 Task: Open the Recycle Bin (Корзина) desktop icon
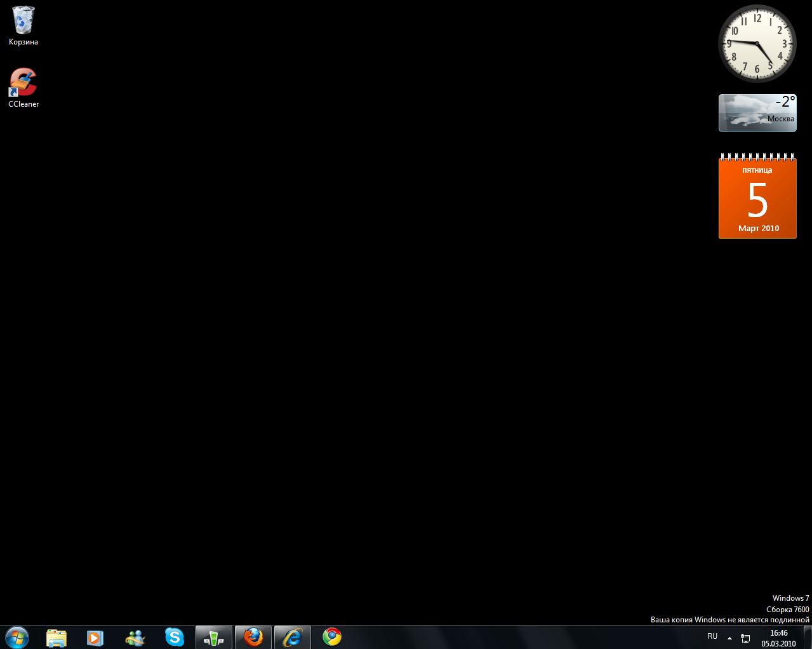coord(23,21)
